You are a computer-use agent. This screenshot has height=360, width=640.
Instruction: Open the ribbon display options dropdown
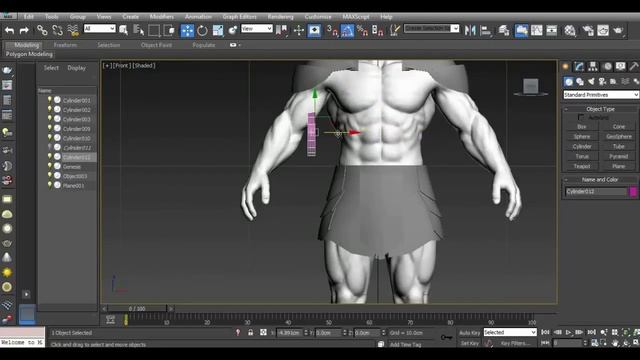[235, 45]
